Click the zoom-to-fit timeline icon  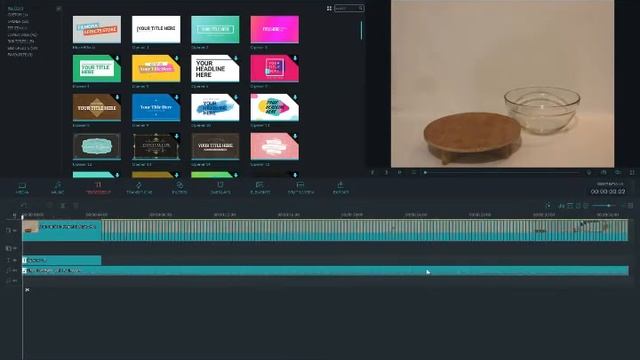point(630,206)
